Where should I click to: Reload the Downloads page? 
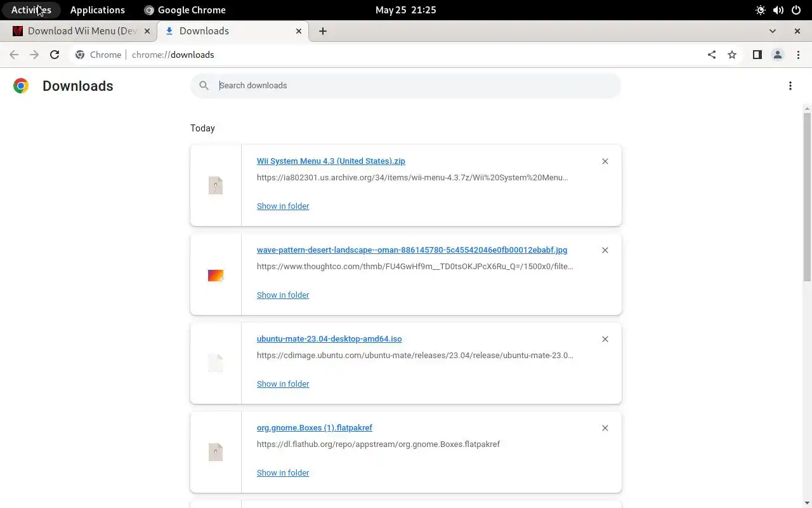55,55
